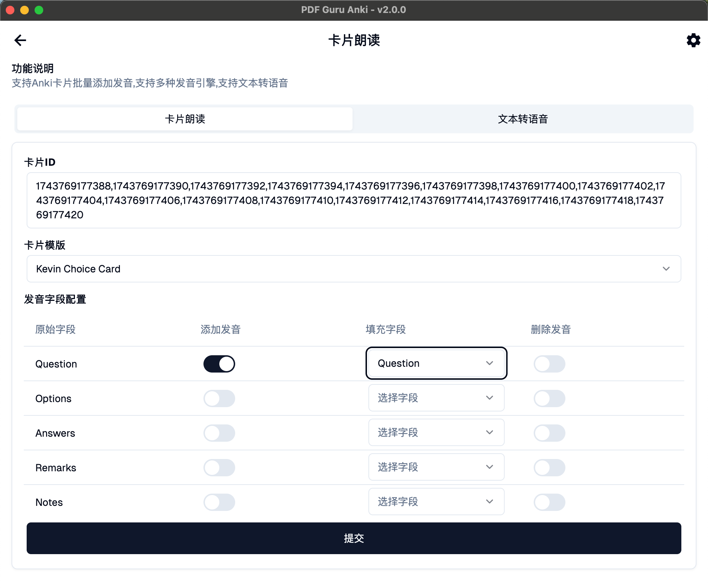Click the PDF Guru Anki title bar text
Image resolution: width=708 pixels, height=588 pixels.
[x=354, y=10]
